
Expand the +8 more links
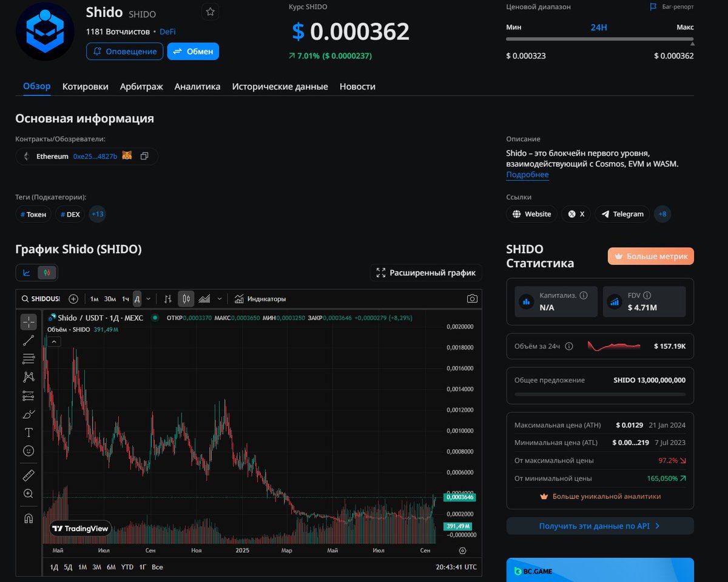tap(662, 214)
